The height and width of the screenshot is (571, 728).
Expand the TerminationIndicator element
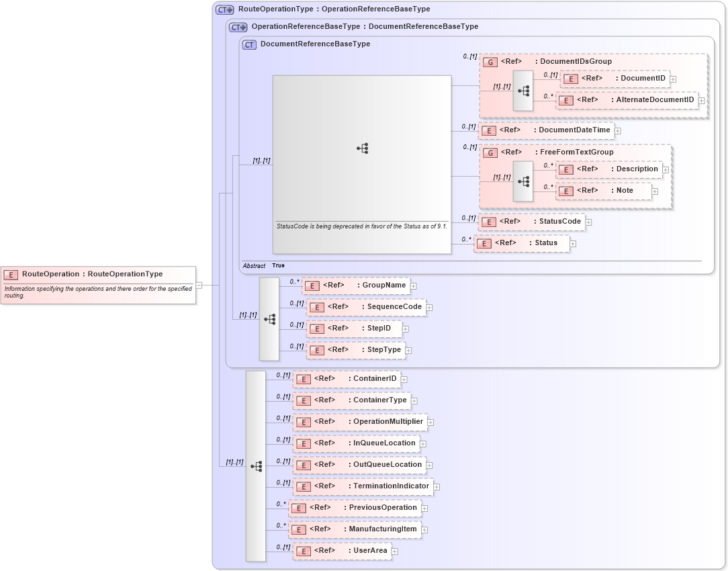pos(435,486)
